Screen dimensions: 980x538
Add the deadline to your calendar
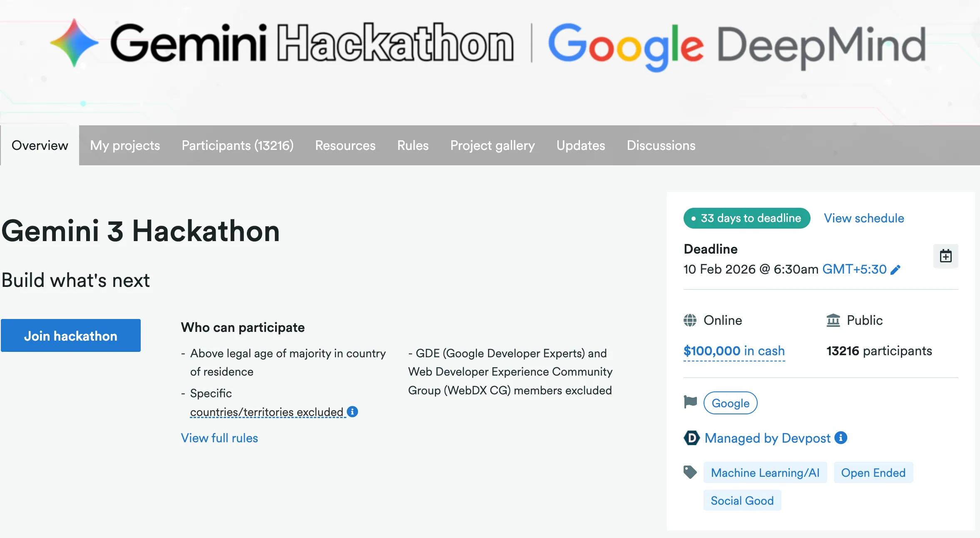coord(946,256)
